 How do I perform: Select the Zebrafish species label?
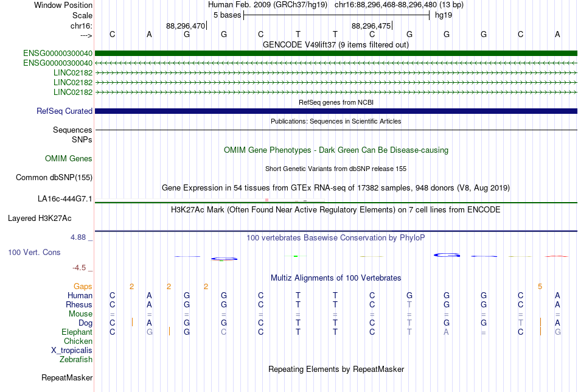(x=76, y=359)
